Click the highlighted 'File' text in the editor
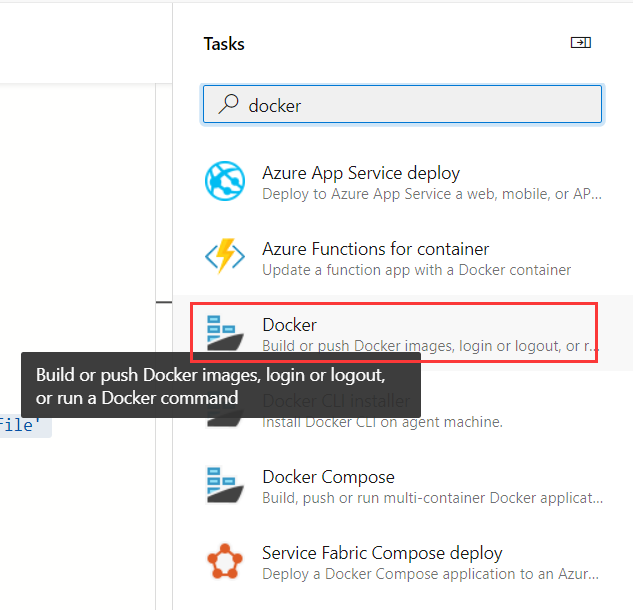Image resolution: width=633 pixels, height=610 pixels. point(19,426)
